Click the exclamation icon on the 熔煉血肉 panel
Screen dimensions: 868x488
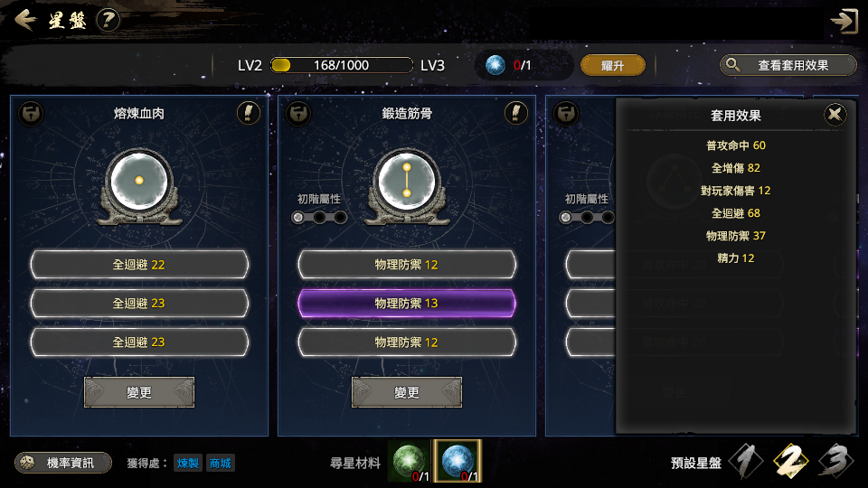[249, 114]
